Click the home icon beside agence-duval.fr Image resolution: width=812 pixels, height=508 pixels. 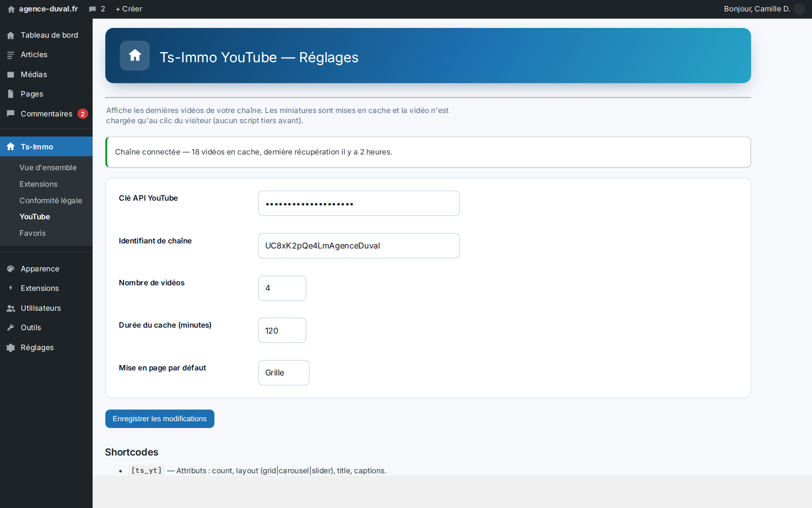pos(11,9)
